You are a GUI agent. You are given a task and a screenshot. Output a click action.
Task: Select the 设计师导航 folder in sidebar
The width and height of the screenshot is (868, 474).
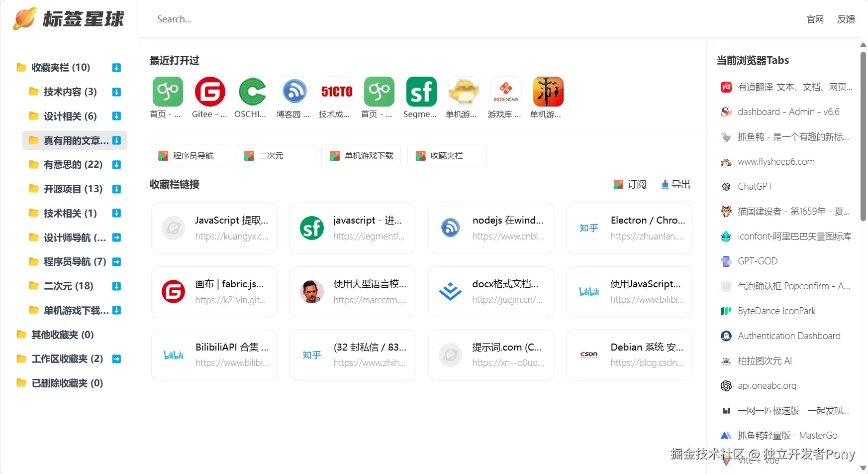pos(75,237)
